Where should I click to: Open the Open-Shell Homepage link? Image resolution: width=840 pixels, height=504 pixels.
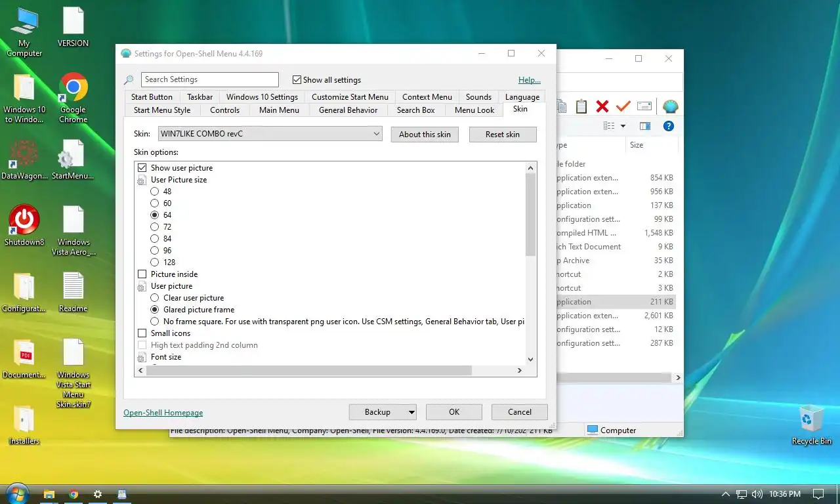pyautogui.click(x=163, y=413)
